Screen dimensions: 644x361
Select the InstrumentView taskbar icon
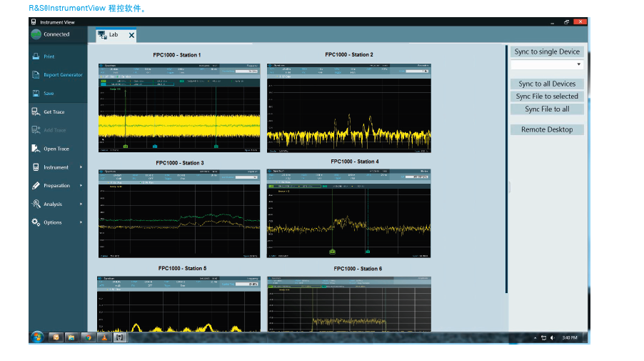point(119,337)
